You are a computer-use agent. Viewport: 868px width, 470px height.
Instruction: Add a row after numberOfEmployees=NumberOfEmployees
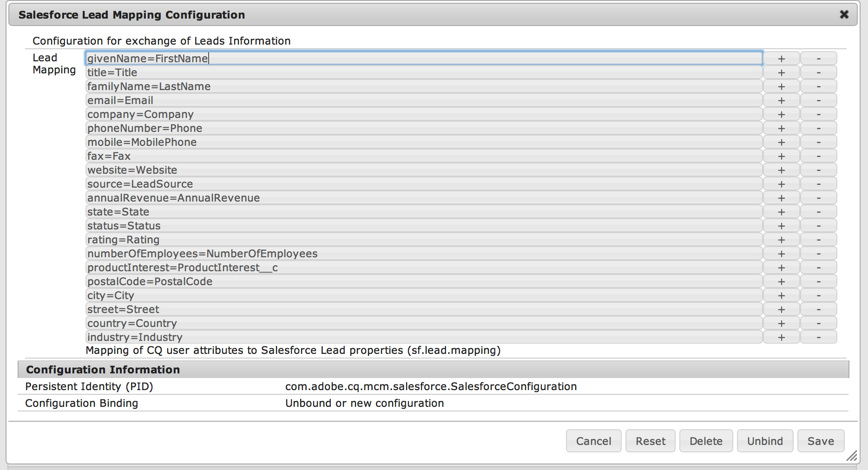(782, 254)
